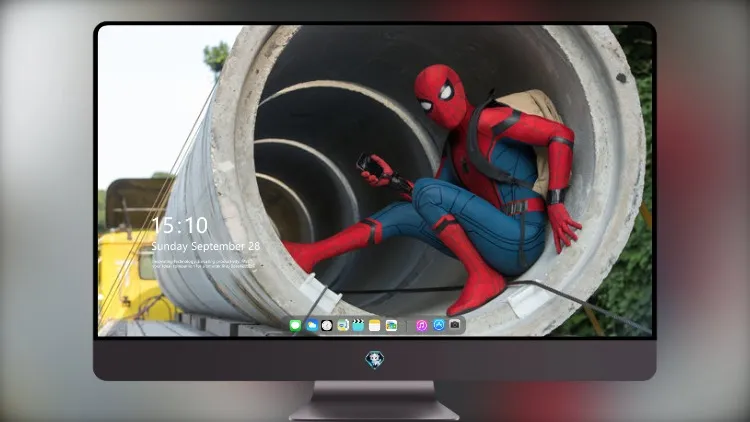Open the yellow Notes app in the dock

pos(375,326)
